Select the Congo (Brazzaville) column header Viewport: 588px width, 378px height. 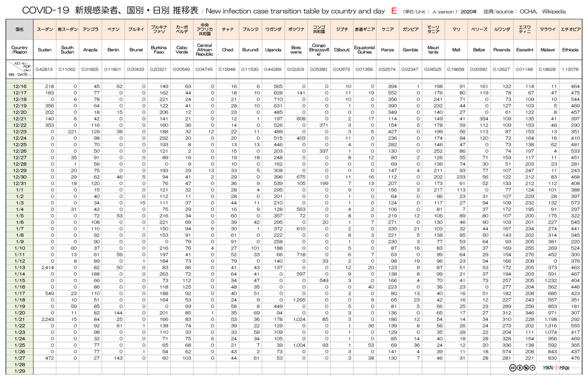[319, 50]
